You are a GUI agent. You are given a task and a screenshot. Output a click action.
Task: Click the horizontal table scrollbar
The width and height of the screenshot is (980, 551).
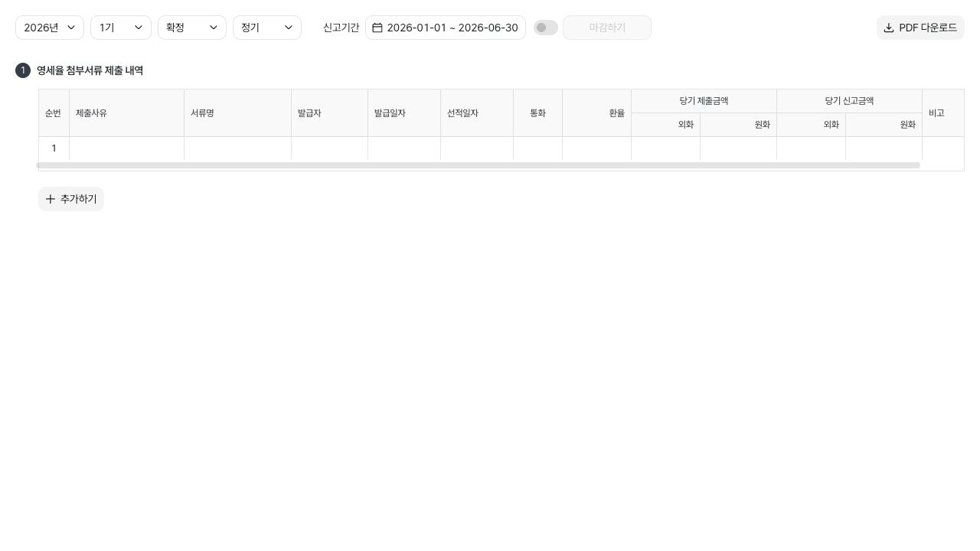[478, 165]
